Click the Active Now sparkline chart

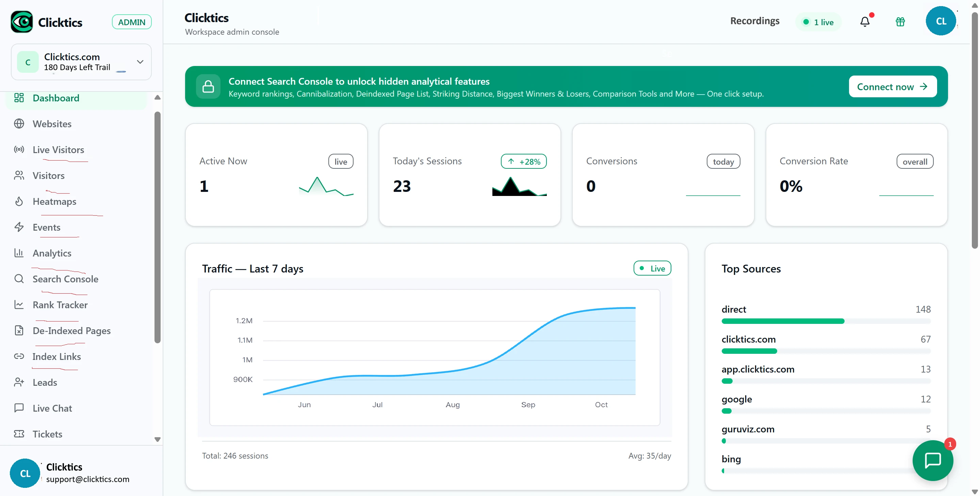(326, 186)
